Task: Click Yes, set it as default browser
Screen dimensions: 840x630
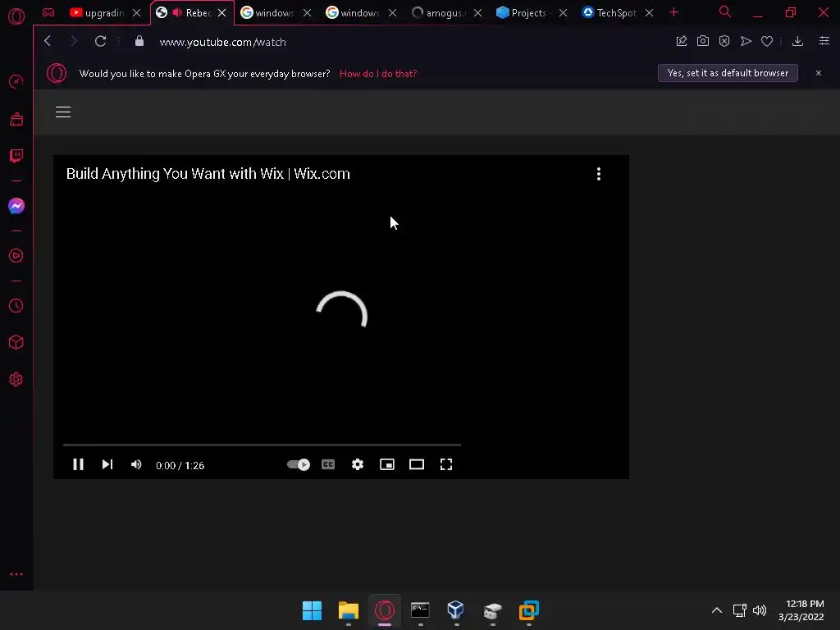Action: (728, 73)
